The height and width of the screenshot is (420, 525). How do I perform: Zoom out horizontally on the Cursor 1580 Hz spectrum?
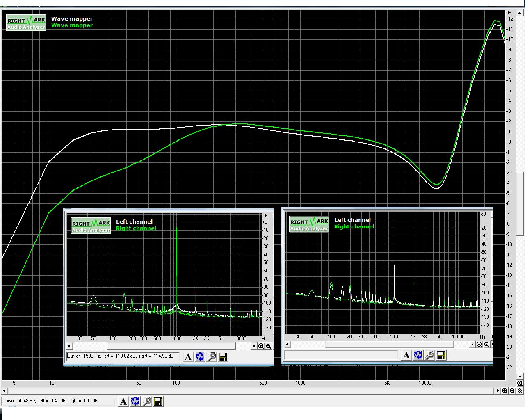(269, 346)
